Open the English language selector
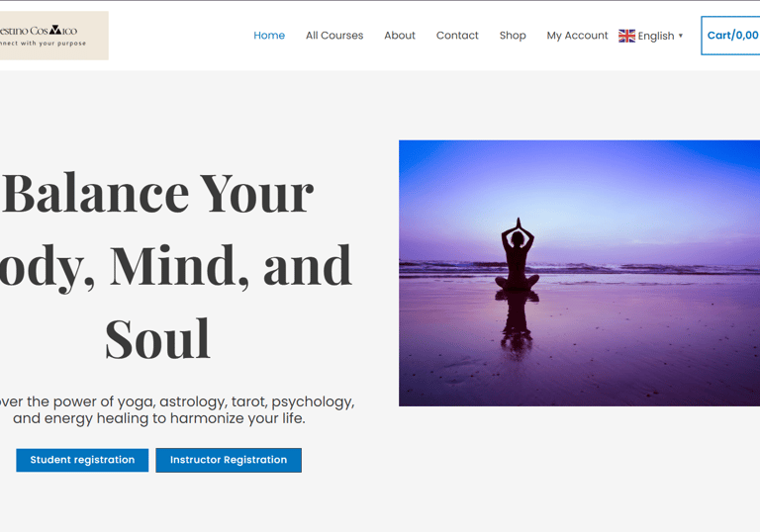This screenshot has height=532, width=760. coord(651,36)
